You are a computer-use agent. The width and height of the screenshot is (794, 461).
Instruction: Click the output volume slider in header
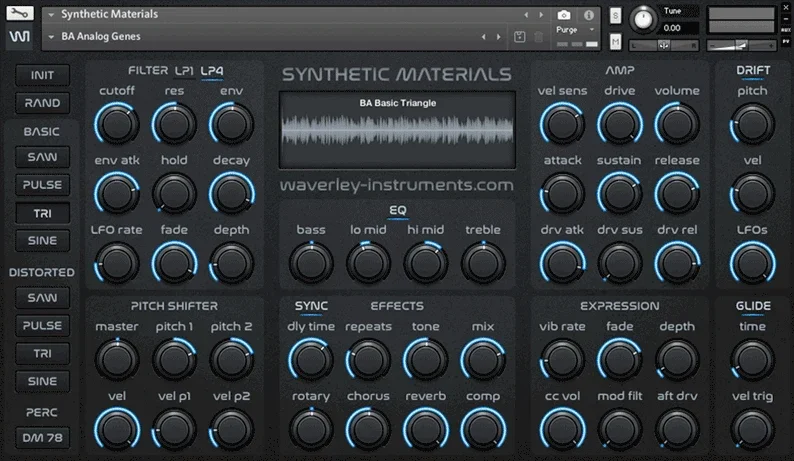point(741,46)
